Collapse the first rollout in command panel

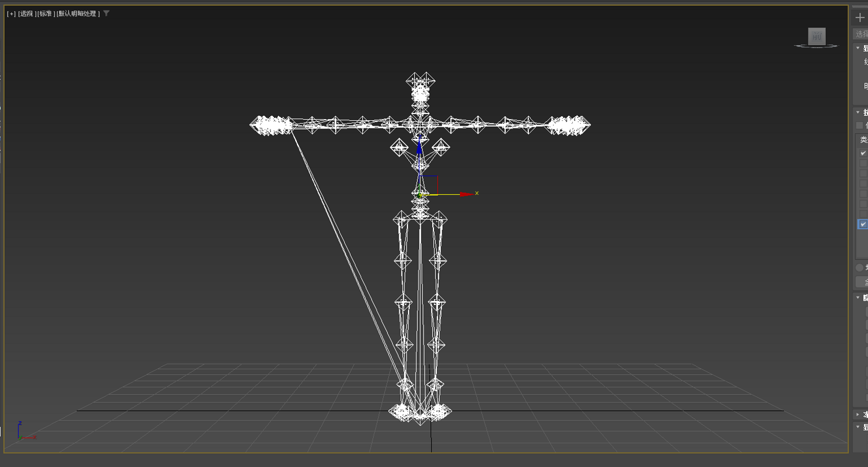pos(858,48)
